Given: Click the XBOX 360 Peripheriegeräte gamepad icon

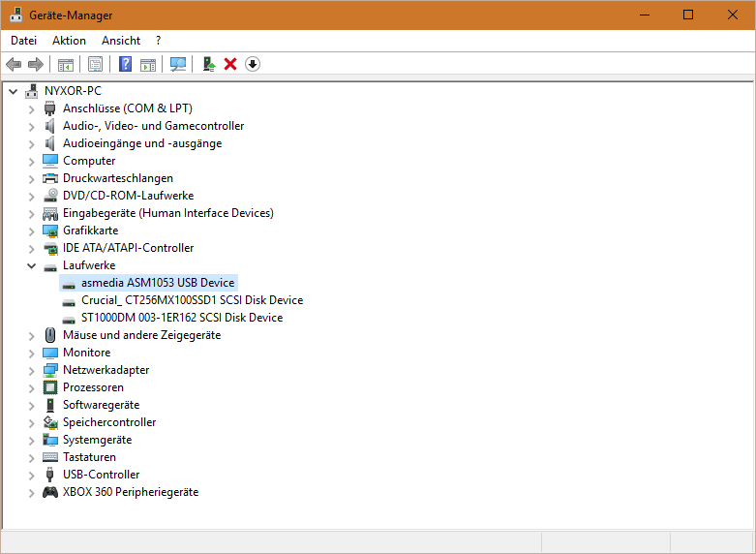Looking at the screenshot, I should (x=50, y=492).
